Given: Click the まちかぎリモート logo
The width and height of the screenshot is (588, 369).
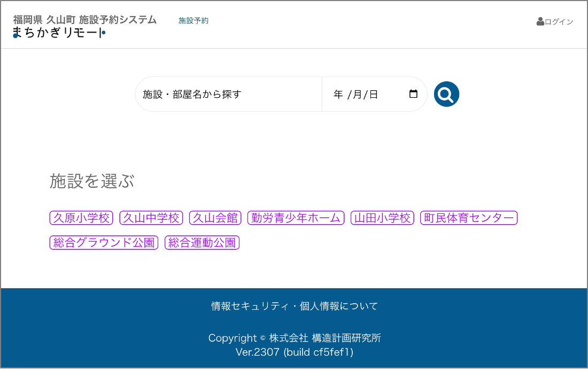Looking at the screenshot, I should [x=59, y=33].
